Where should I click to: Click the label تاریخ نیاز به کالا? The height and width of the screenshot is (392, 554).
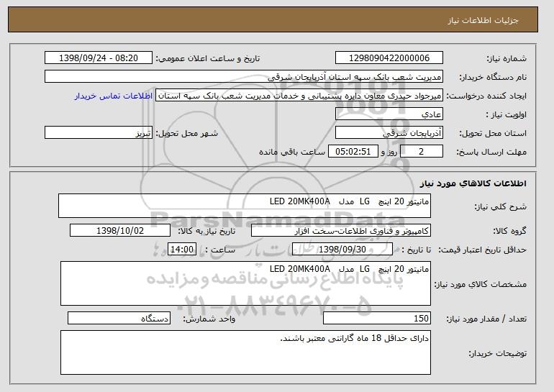coord(206,231)
